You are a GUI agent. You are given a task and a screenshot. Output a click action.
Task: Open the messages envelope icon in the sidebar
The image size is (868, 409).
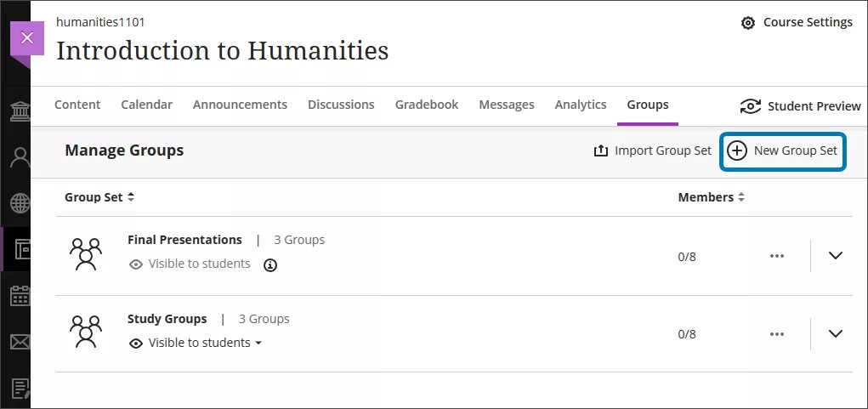[19, 342]
